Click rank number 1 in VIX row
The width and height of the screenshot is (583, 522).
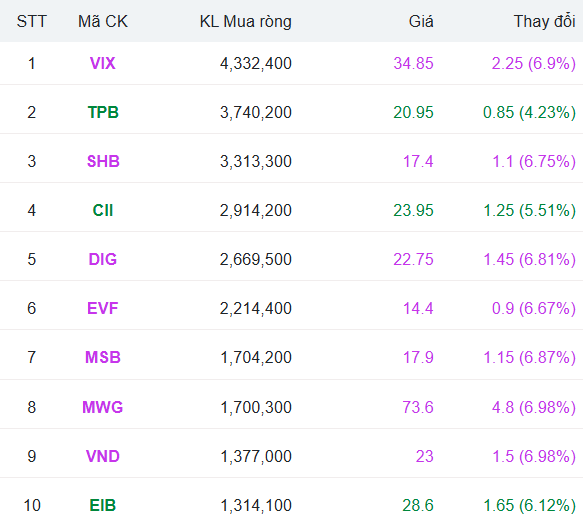32,63
